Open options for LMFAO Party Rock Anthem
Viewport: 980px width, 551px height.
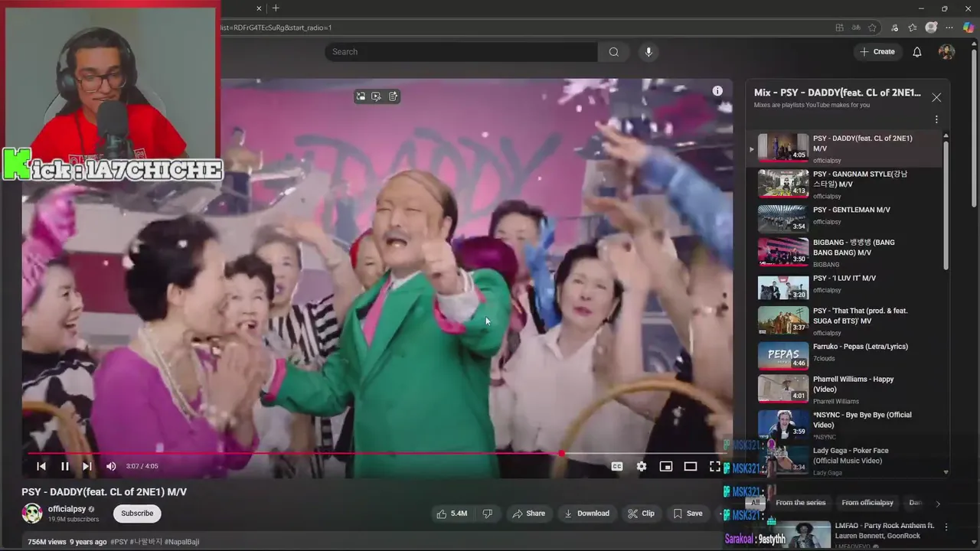tap(946, 527)
